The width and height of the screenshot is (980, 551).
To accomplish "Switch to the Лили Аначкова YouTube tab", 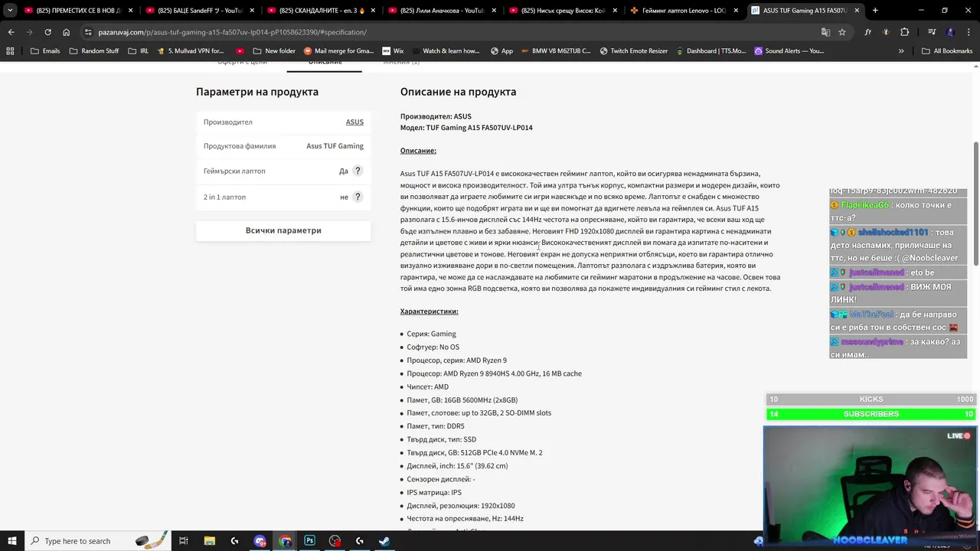I will (x=442, y=10).
